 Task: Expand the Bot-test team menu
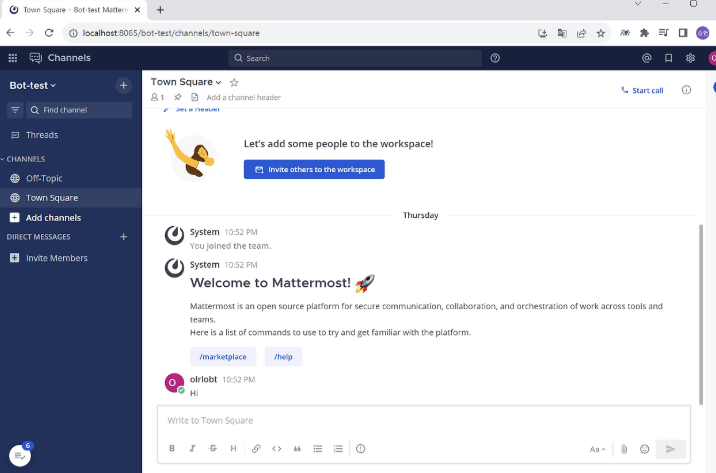click(32, 85)
